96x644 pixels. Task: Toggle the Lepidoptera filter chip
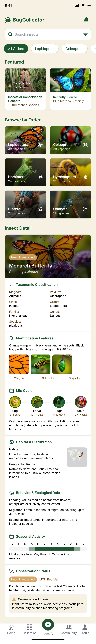(45, 49)
